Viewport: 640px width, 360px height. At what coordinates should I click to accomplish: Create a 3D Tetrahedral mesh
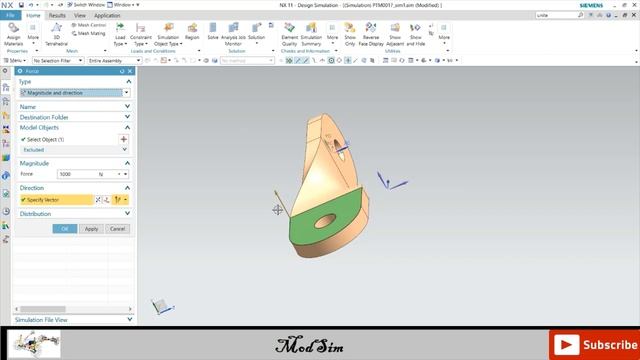[56, 34]
